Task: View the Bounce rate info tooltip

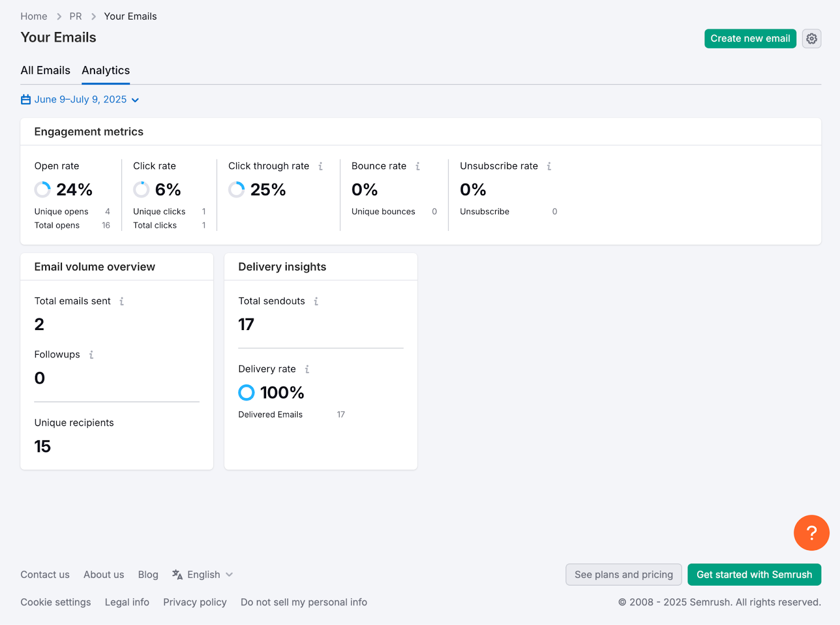Action: [x=417, y=166]
